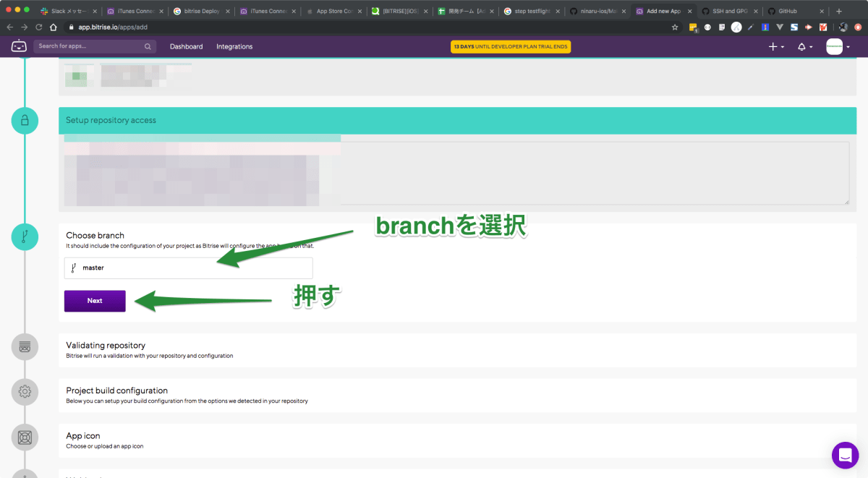This screenshot has width=868, height=478.
Task: Open a new browser tab
Action: click(x=839, y=11)
